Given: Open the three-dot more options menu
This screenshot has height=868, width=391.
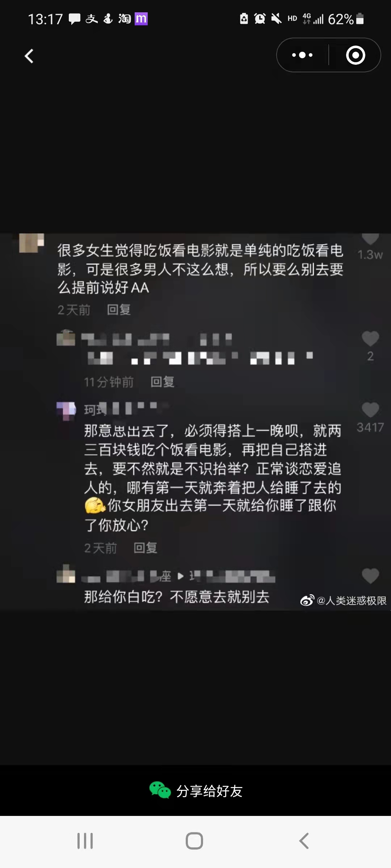Looking at the screenshot, I should pyautogui.click(x=302, y=55).
